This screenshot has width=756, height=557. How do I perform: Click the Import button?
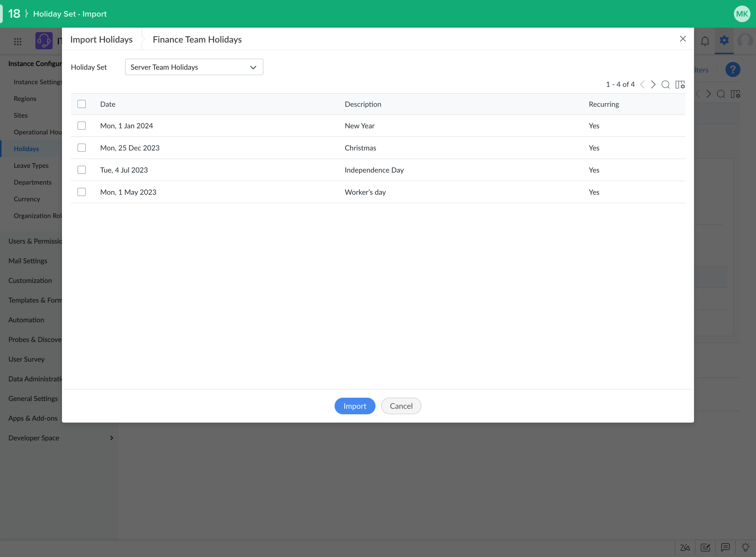click(355, 406)
